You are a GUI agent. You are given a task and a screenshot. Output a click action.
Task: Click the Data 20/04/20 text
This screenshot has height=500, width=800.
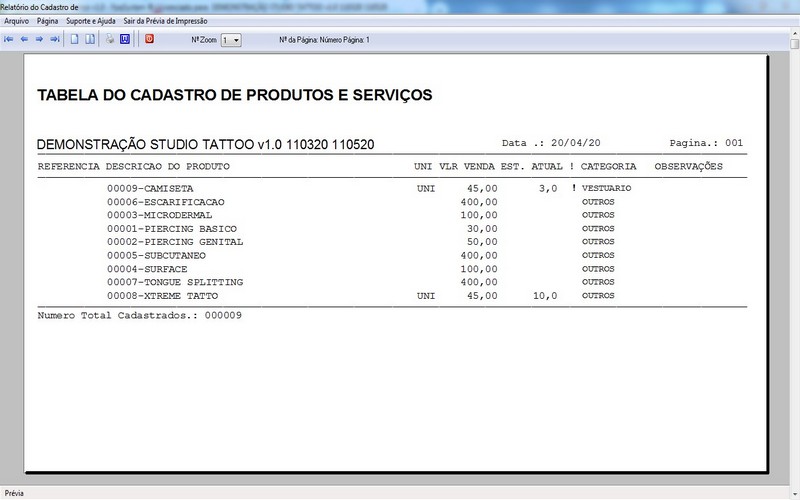pos(551,143)
